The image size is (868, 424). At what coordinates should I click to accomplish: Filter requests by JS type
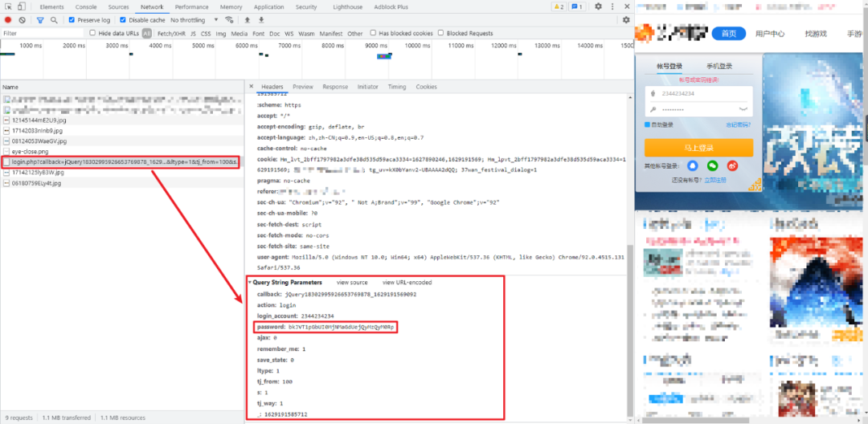click(193, 33)
